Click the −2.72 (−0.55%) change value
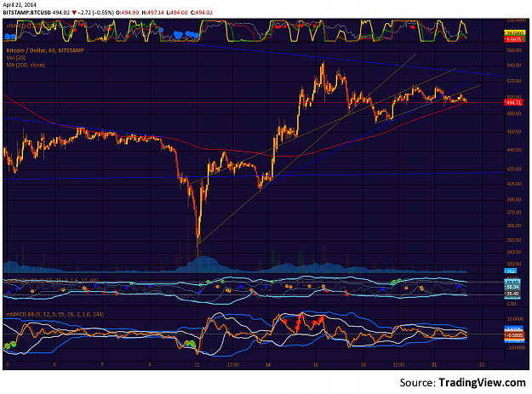The height and width of the screenshot is (394, 532). (x=95, y=13)
